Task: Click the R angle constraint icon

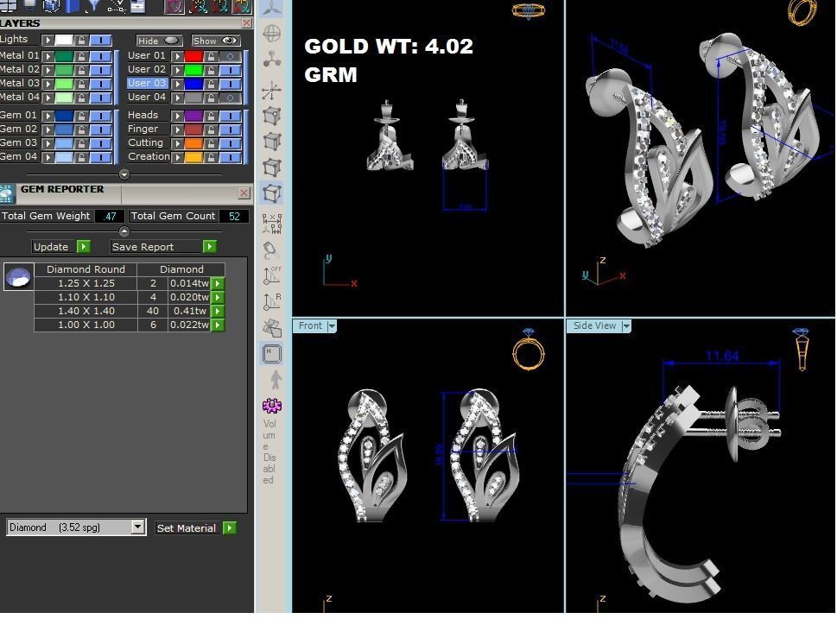Action: [272, 302]
